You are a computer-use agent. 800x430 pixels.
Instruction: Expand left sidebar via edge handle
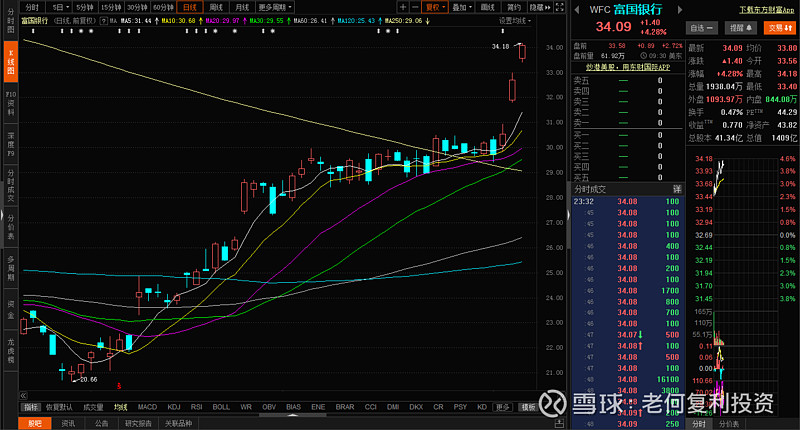[x=2, y=215]
